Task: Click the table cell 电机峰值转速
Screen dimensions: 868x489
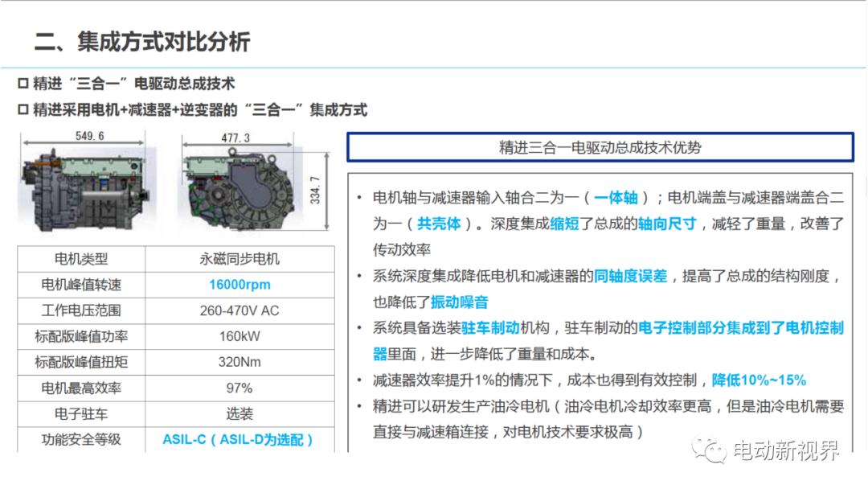Action: pyautogui.click(x=81, y=285)
